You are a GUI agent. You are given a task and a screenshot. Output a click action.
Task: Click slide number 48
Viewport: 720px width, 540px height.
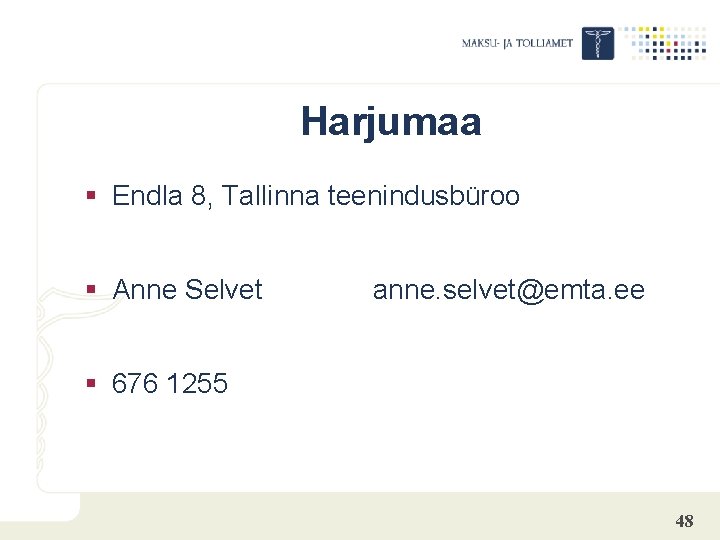(684, 521)
